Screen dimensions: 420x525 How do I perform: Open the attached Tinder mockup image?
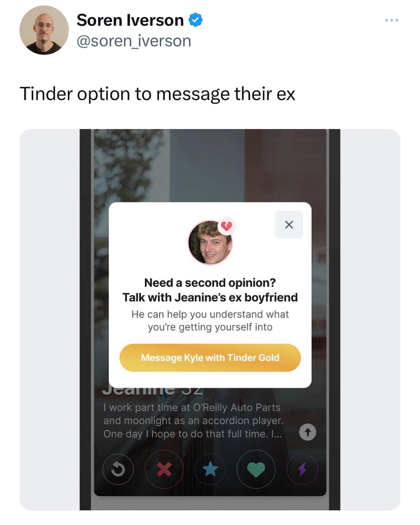tap(210, 320)
